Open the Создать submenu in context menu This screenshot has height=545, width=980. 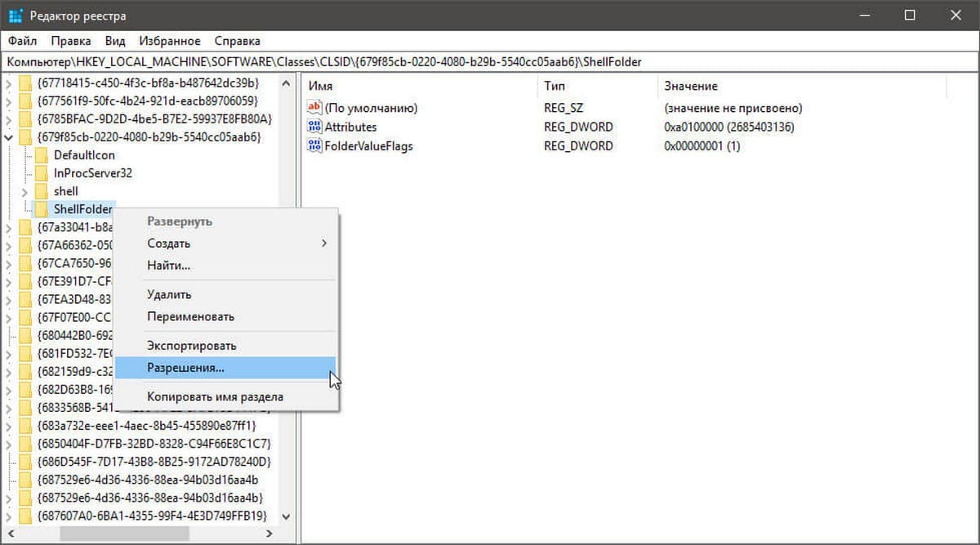(225, 243)
